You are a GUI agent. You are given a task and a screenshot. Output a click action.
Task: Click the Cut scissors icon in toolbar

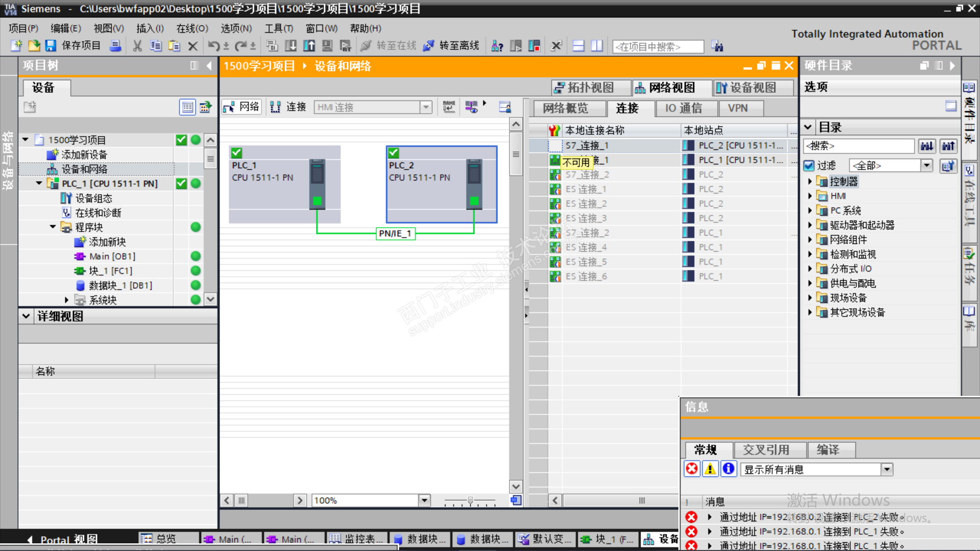(x=137, y=46)
